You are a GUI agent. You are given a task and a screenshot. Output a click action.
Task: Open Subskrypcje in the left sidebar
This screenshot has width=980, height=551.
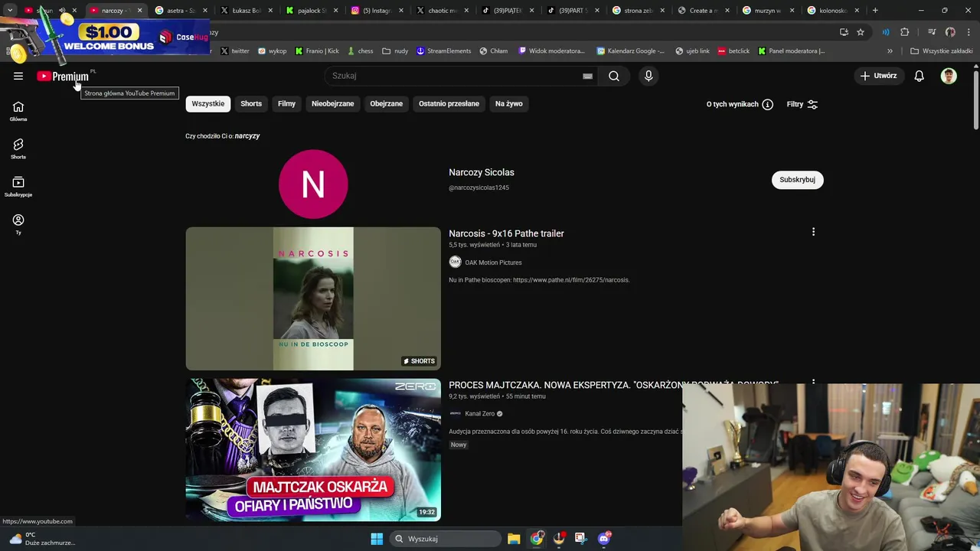point(18,187)
